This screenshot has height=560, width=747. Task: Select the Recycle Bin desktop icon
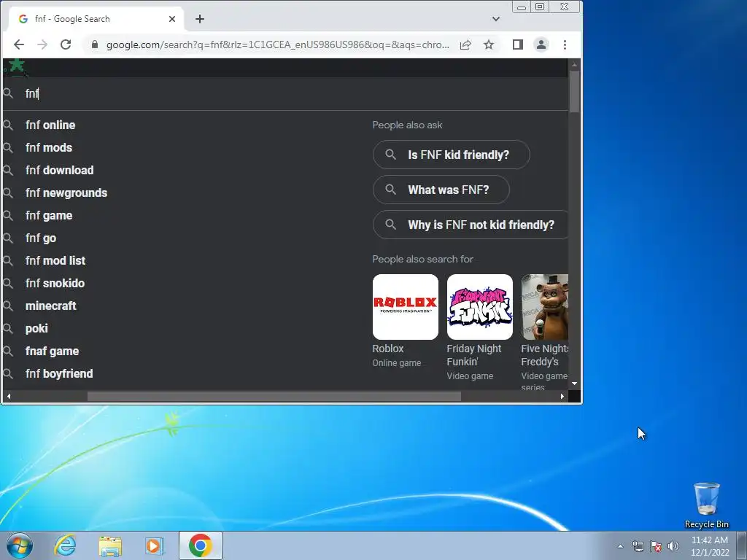click(706, 506)
